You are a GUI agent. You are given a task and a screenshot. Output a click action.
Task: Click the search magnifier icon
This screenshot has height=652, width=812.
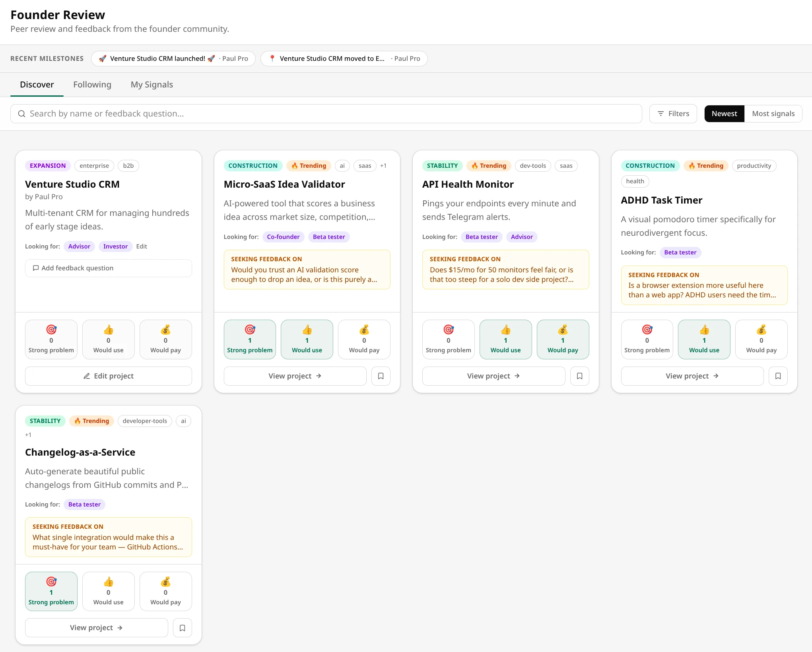pos(22,114)
